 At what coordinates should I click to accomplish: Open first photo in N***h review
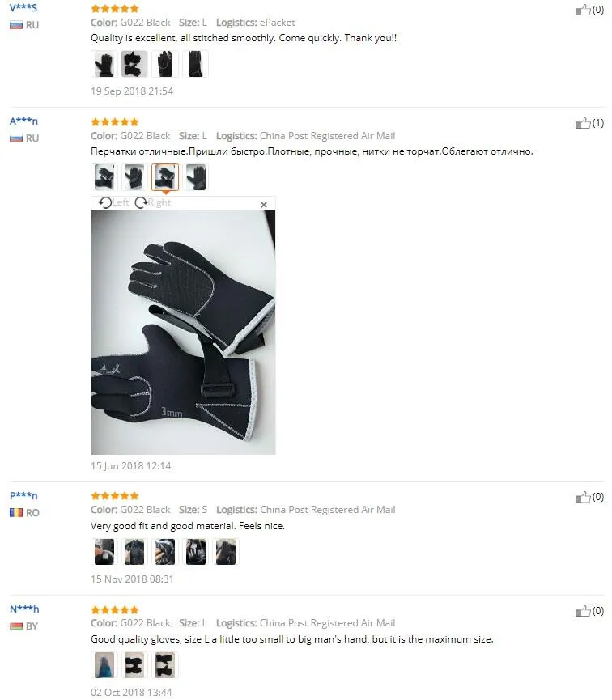(104, 664)
